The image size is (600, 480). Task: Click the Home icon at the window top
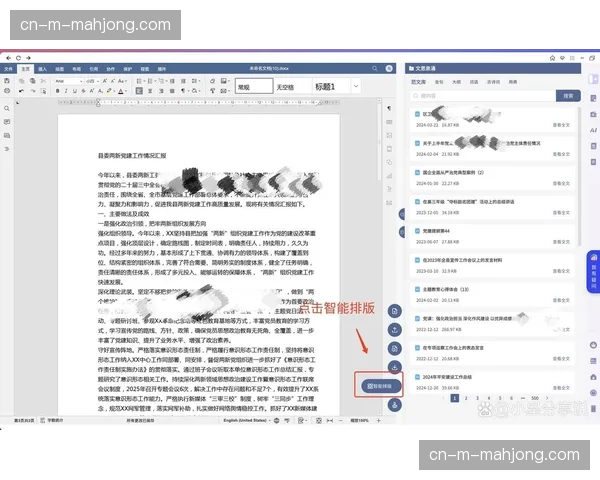552,58
